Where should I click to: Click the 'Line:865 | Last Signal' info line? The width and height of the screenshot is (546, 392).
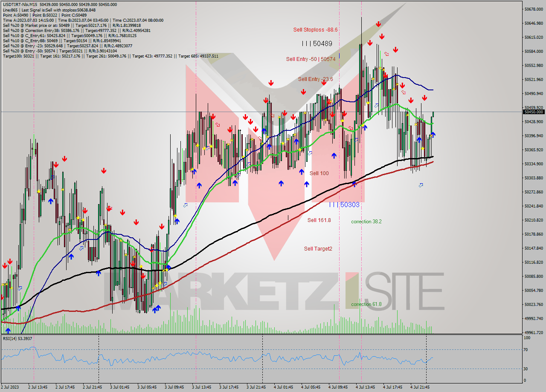pos(49,10)
